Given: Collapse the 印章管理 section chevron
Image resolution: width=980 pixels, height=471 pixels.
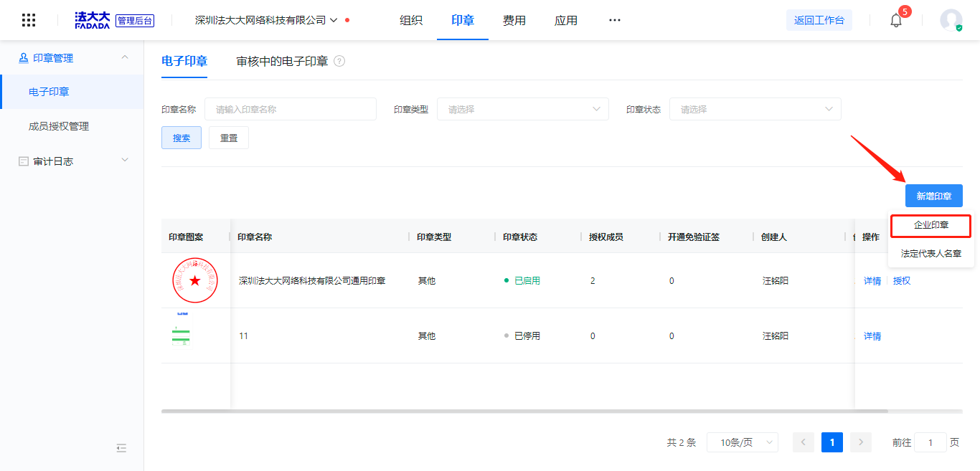Looking at the screenshot, I should click(x=125, y=57).
